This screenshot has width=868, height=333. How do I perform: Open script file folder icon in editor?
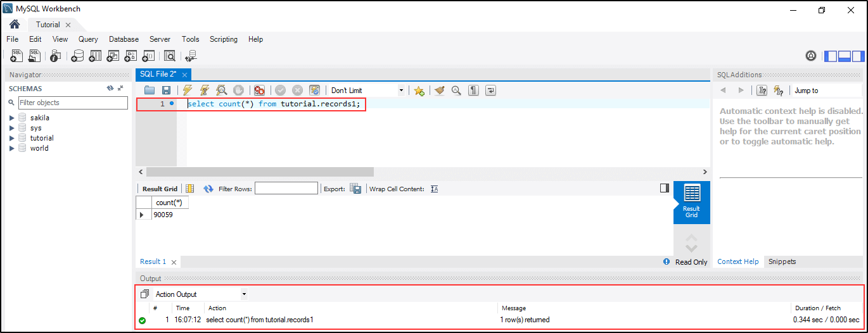150,91
